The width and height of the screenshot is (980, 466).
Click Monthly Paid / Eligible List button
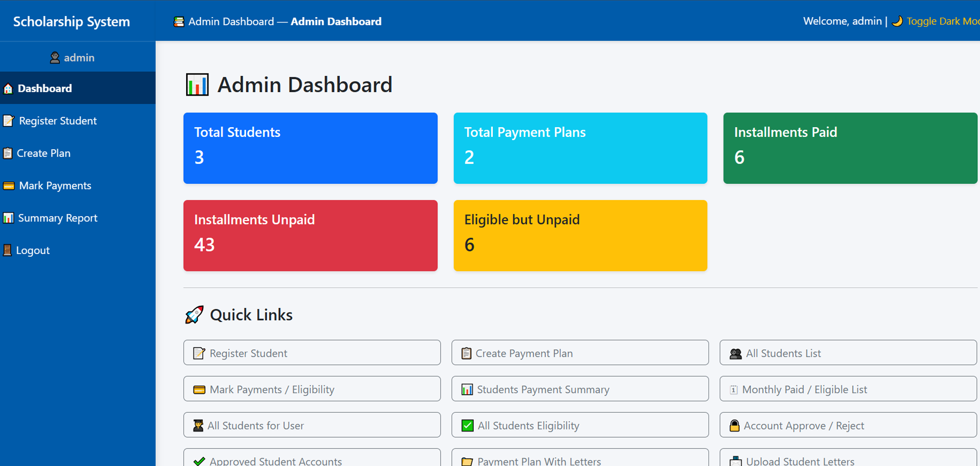(x=848, y=389)
